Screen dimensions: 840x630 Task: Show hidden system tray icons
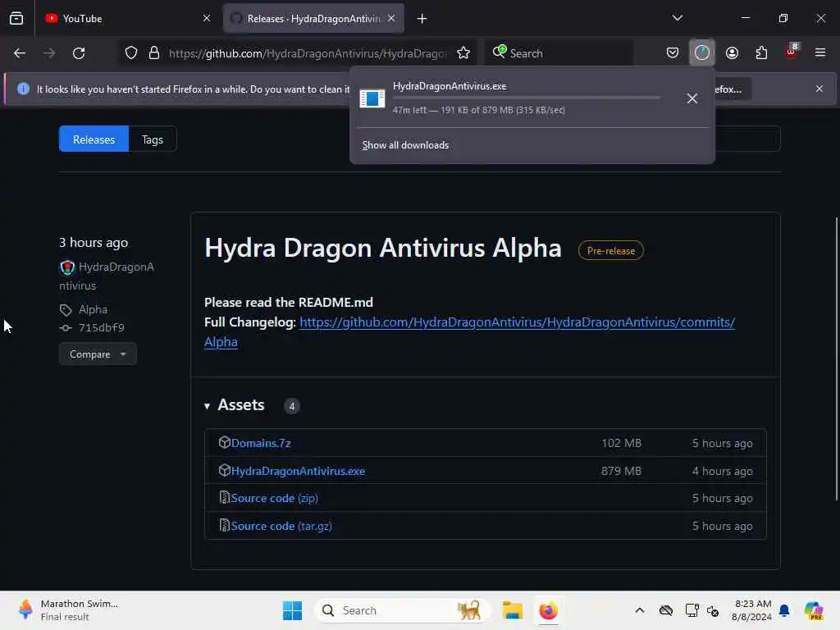pos(640,610)
